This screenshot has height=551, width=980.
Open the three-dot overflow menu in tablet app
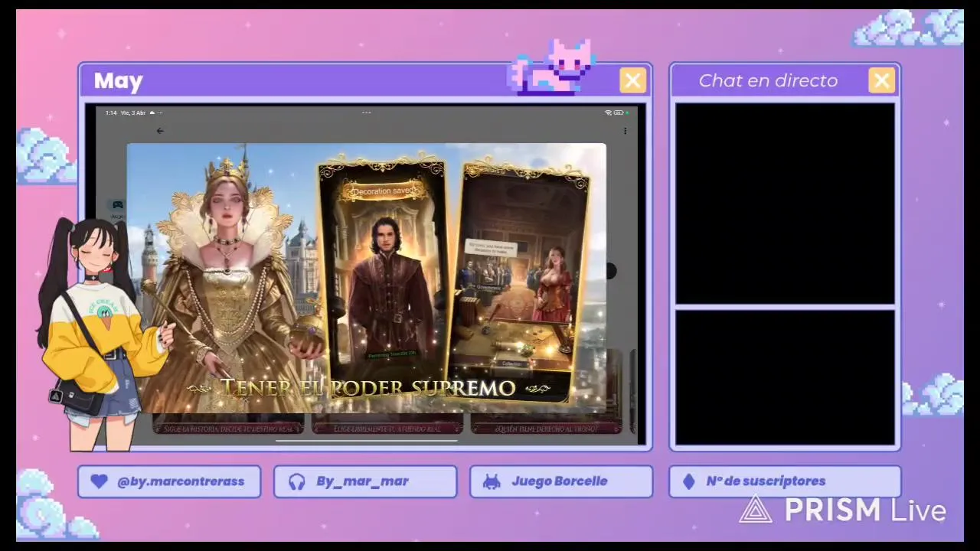625,132
